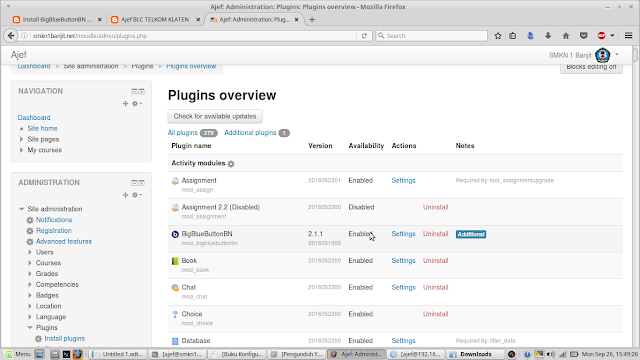Click the volume icon in system tray
The image size is (640, 360).
click(550, 354)
